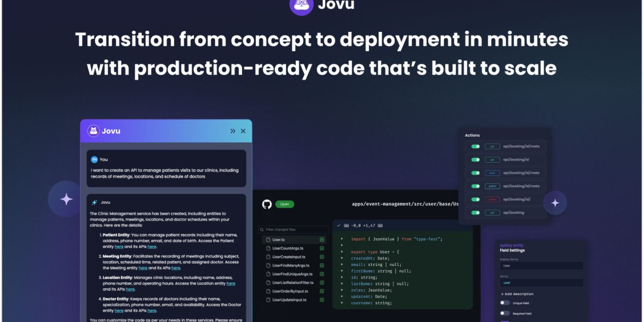This screenshot has width=644, height=322.
Task: Click the green added icon for UserListRelationFilter.ts
Action: click(322, 282)
